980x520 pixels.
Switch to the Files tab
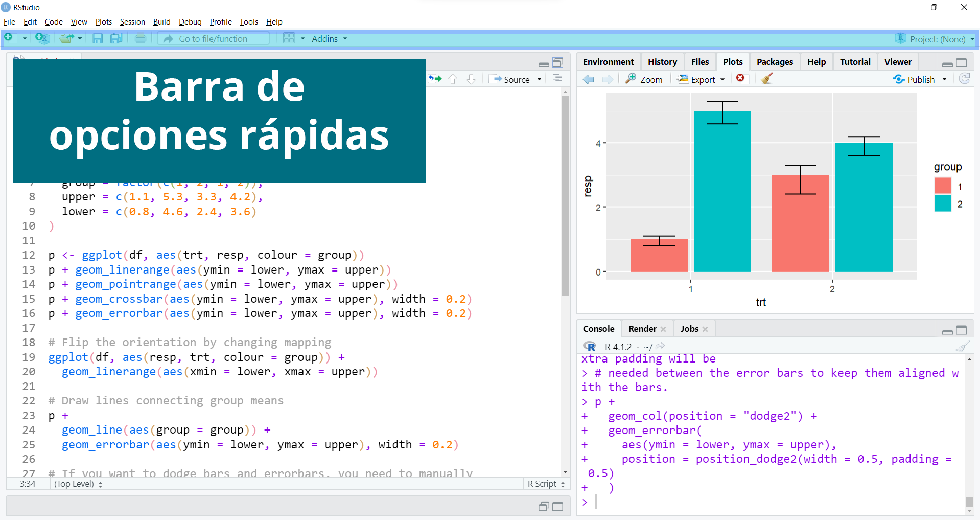[700, 62]
